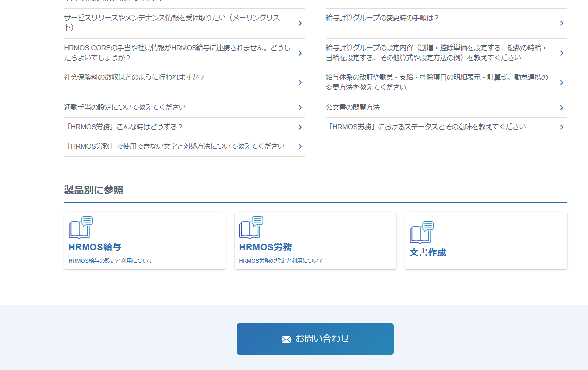Viewport: 588px width, 370px height.
Task: Click chevron next to 通勤手当の設定 question
Action: [300, 108]
